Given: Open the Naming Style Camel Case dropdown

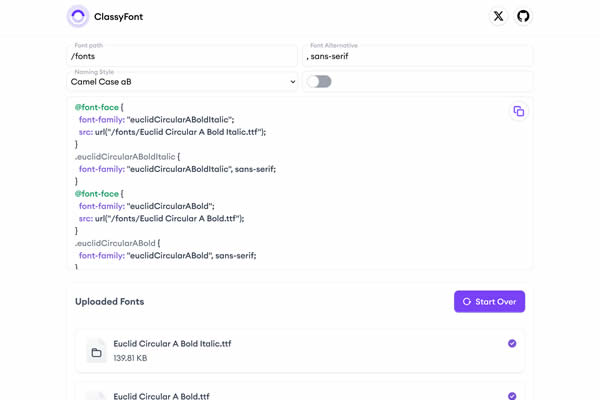Looking at the screenshot, I should (x=183, y=82).
